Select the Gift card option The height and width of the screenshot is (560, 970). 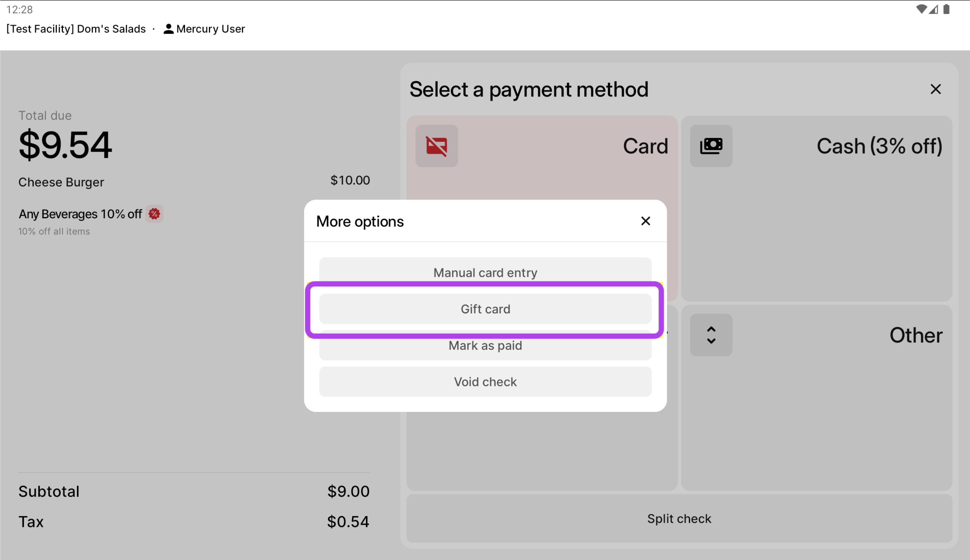tap(485, 309)
